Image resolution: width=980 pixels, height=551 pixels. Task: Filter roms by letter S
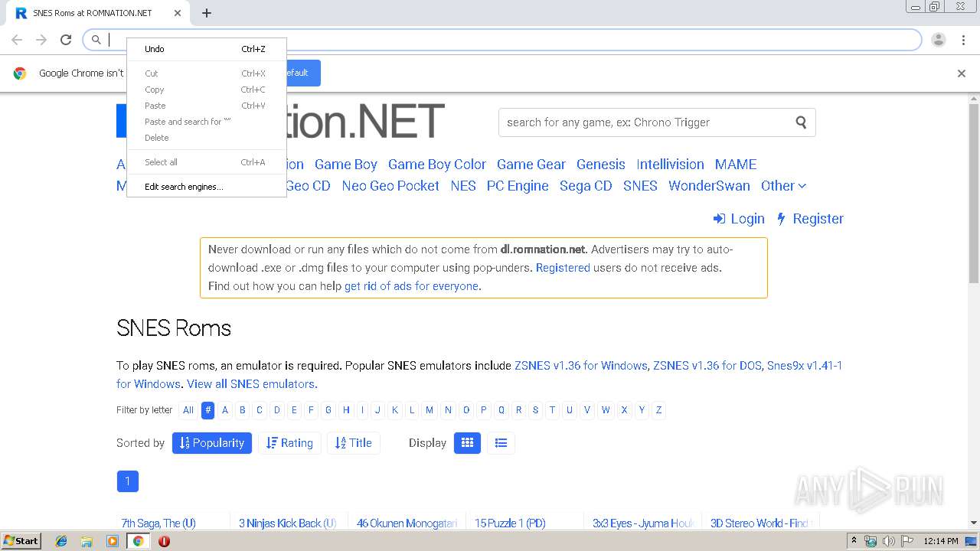pyautogui.click(x=535, y=410)
